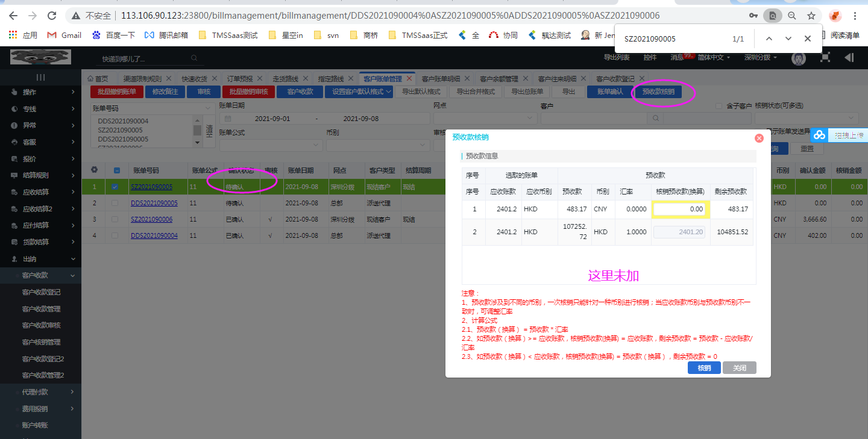Click the 关闭 button in the dialog
This screenshot has height=439, width=868.
coord(739,368)
